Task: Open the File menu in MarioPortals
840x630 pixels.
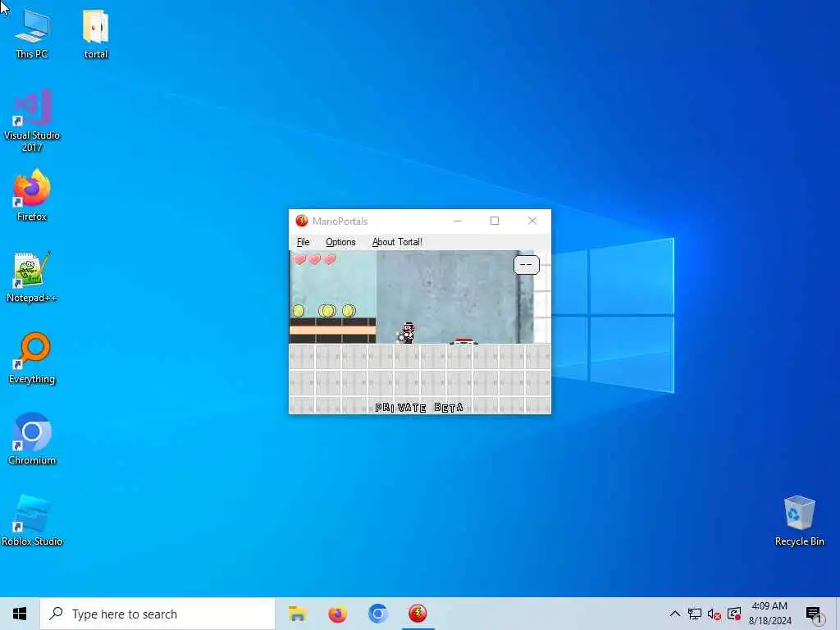Action: (304, 242)
